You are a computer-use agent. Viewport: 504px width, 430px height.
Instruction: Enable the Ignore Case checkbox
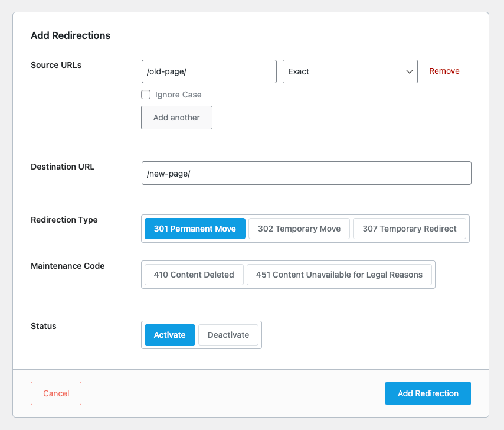click(x=146, y=95)
